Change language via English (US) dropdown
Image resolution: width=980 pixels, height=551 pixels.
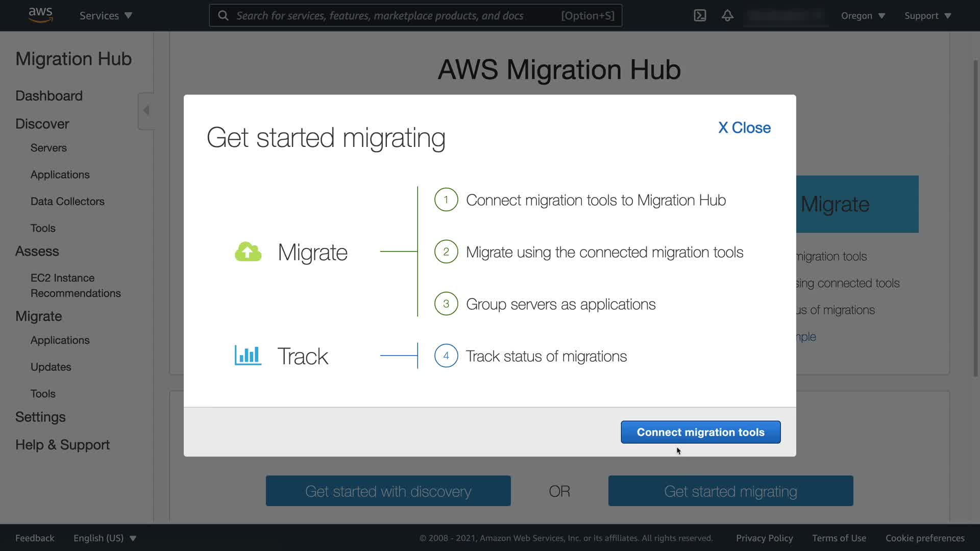(x=105, y=538)
